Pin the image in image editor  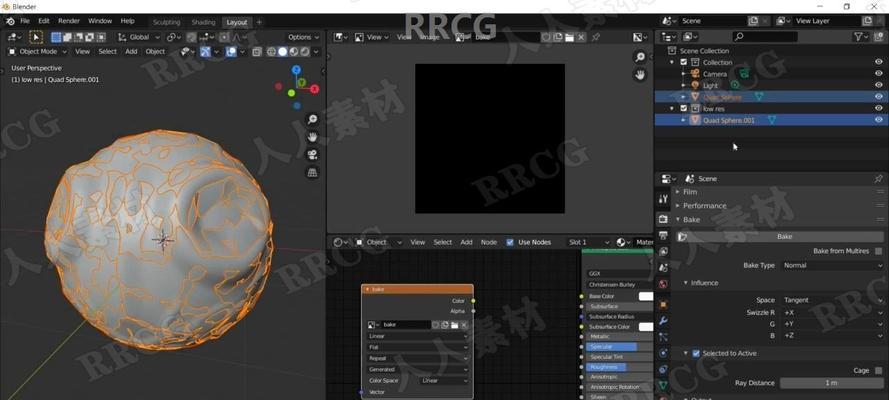pyautogui.click(x=596, y=37)
